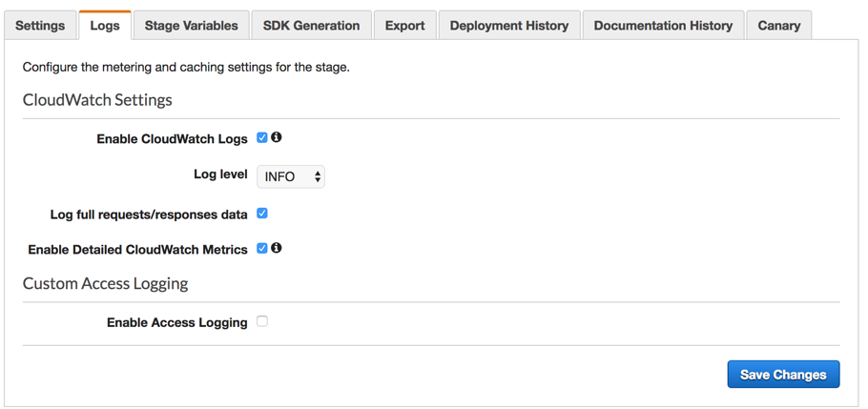Click the Save Changes button

point(783,375)
